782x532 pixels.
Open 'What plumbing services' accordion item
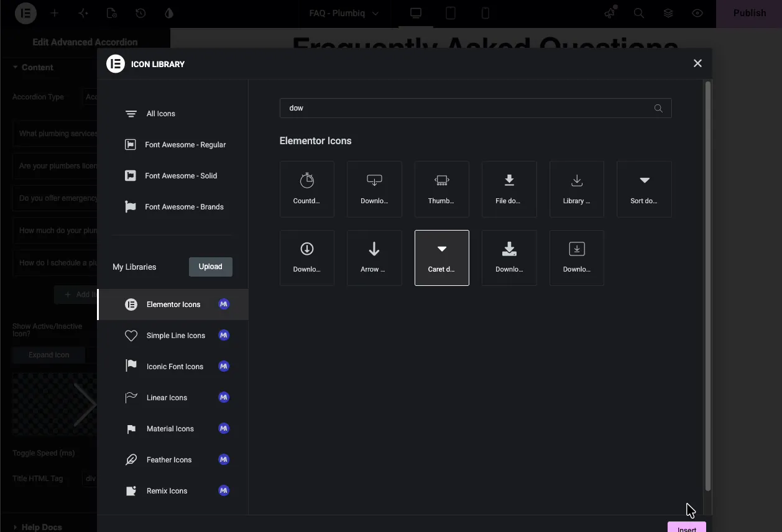coord(55,134)
